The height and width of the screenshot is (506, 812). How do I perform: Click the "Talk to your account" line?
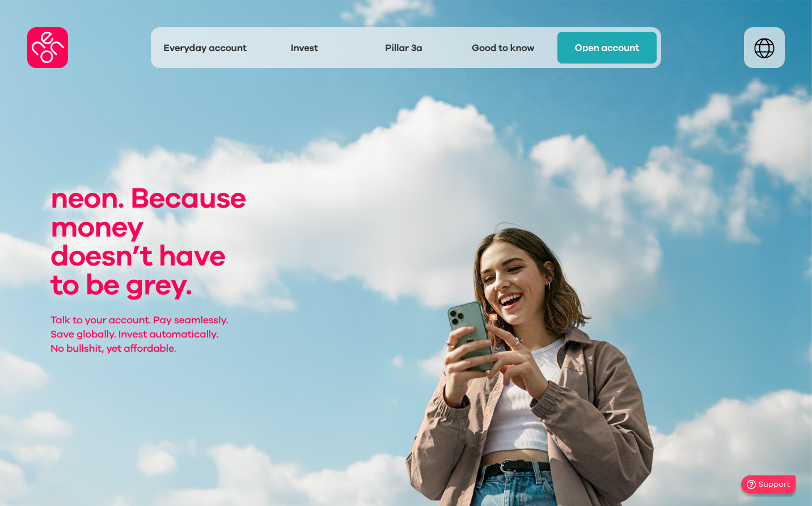pos(139,320)
